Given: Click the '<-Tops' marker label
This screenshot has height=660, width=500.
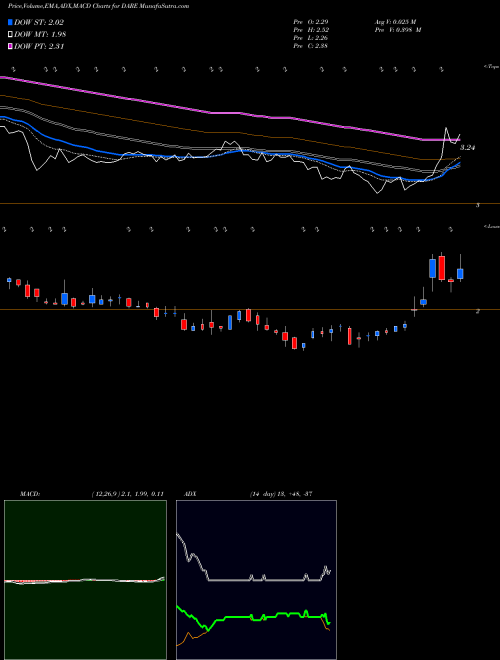Looking at the screenshot, I should point(492,67).
